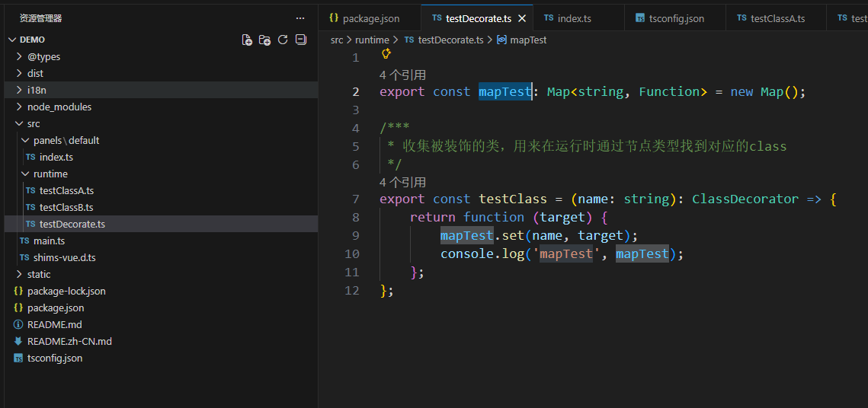Viewport: 868px width, 408px height.
Task: Click the New File icon in explorer
Action: pyautogui.click(x=247, y=40)
